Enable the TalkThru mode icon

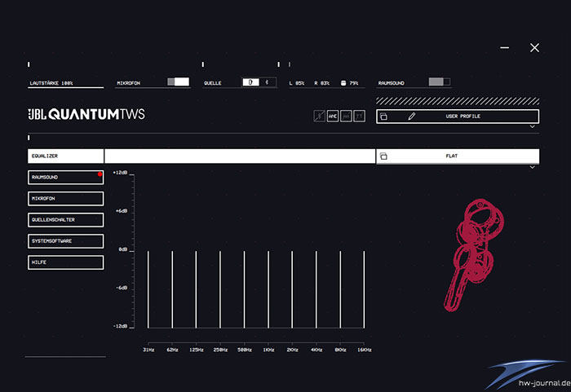pos(360,116)
